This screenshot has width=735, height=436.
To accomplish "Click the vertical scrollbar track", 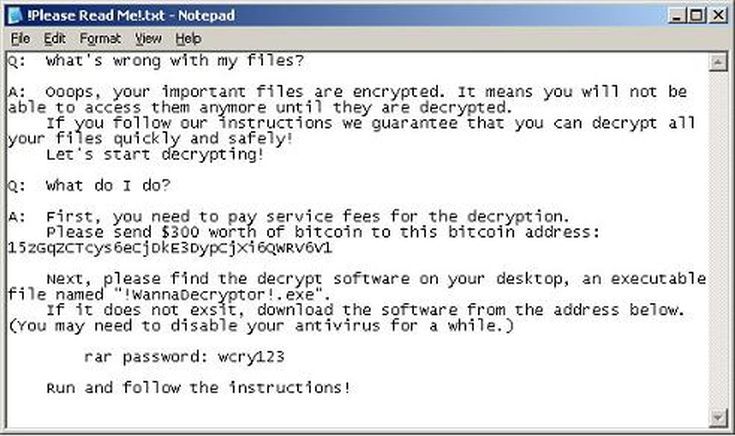I will (717, 240).
